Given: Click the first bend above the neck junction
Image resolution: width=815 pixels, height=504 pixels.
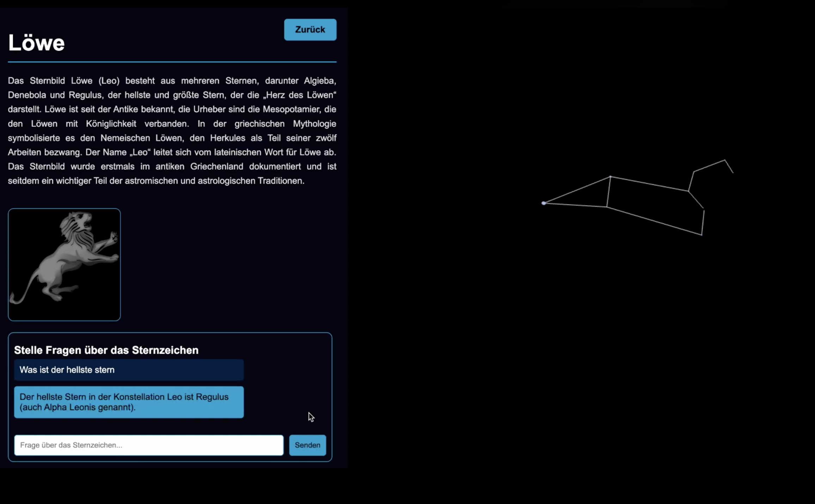Looking at the screenshot, I should 694,172.
